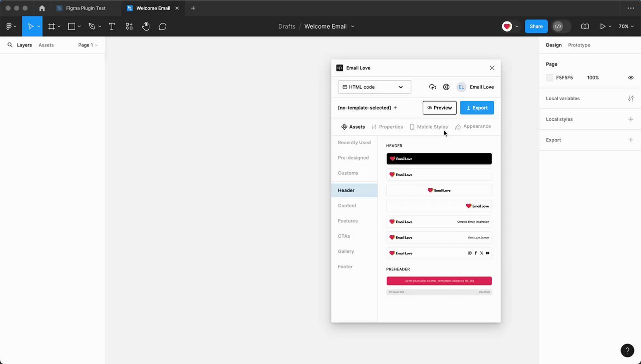641x364 pixels.
Task: Select the Hand tool
Action: (146, 27)
